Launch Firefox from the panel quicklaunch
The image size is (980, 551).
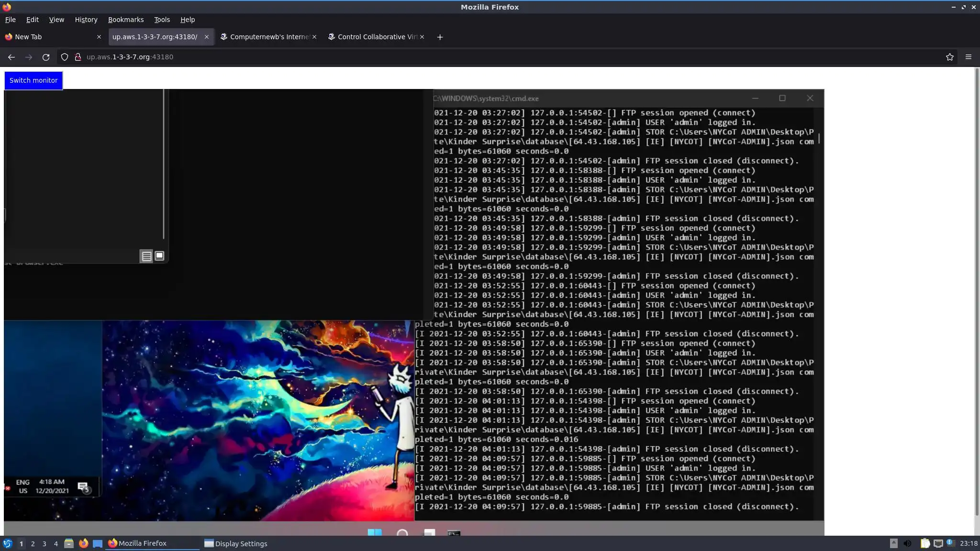pyautogui.click(x=84, y=543)
